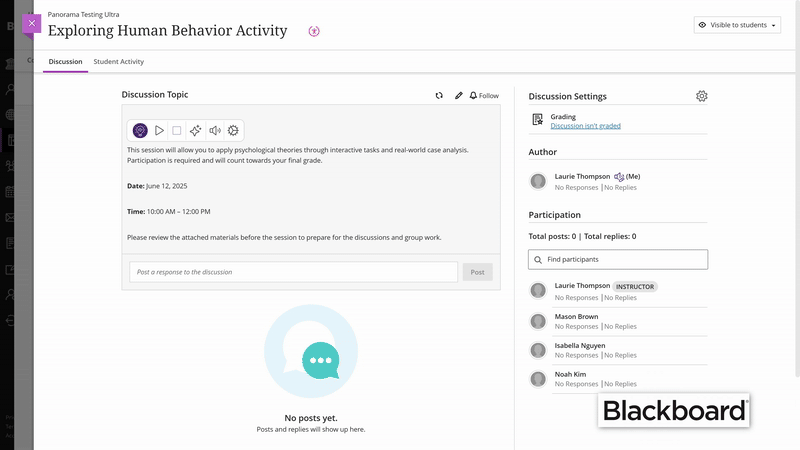Select the Discussion tab
Image resolution: width=800 pixels, height=450 pixels.
pos(65,62)
